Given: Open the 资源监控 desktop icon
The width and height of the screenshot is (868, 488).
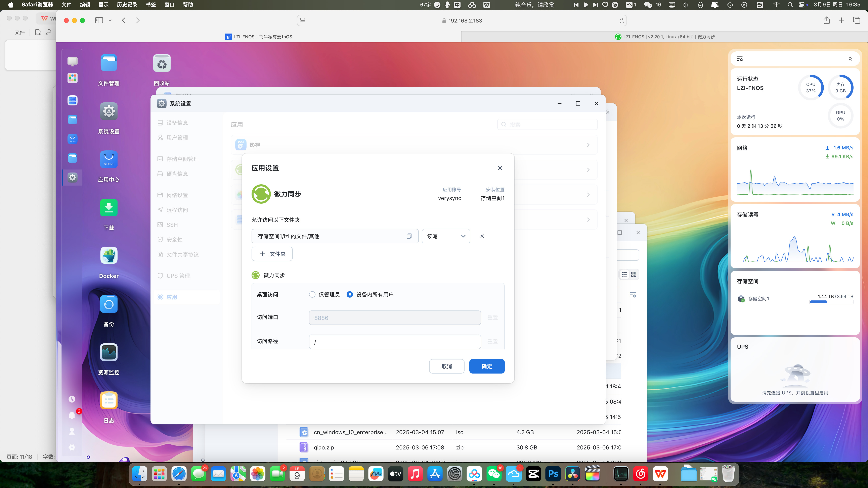Looking at the screenshot, I should pyautogui.click(x=108, y=352).
